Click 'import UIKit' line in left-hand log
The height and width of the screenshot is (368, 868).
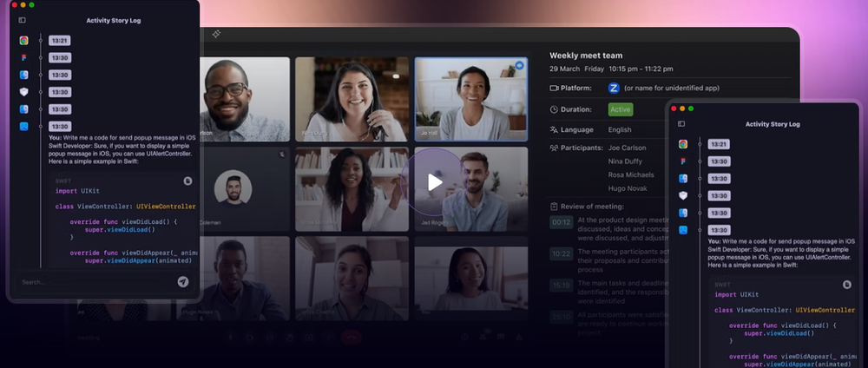(77, 191)
